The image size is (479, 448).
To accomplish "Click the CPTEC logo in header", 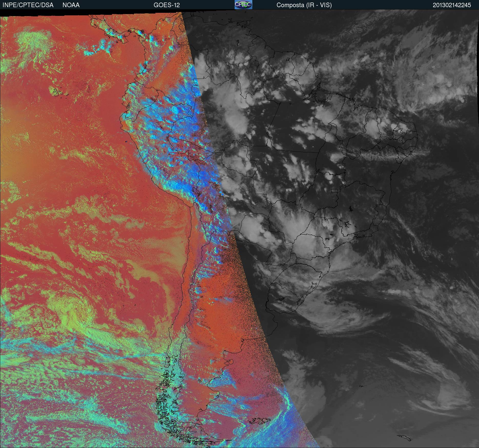I will 243,5.
